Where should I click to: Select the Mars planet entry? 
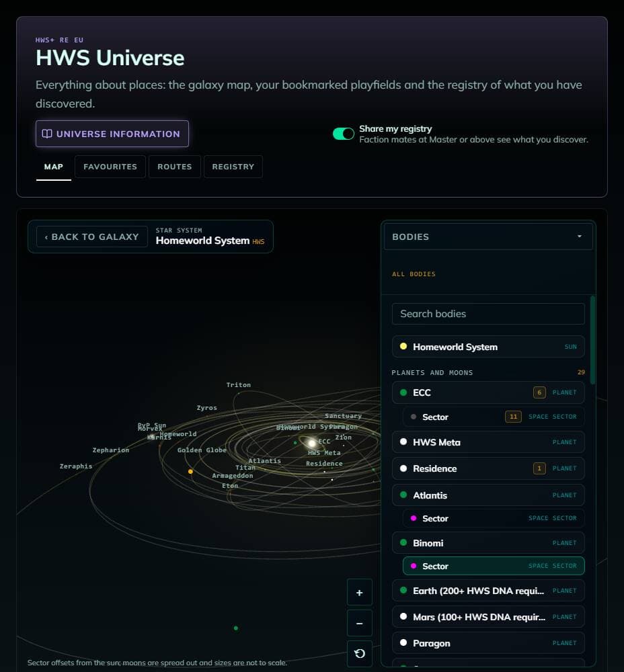click(488, 617)
